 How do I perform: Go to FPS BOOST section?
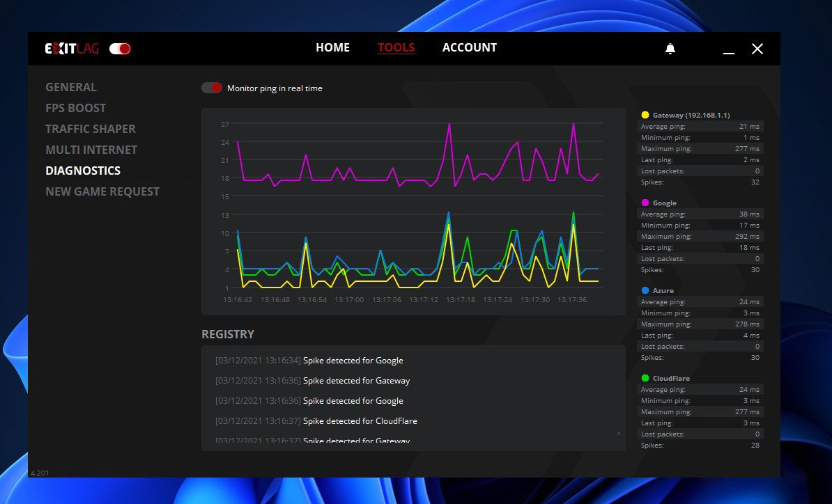click(x=76, y=108)
